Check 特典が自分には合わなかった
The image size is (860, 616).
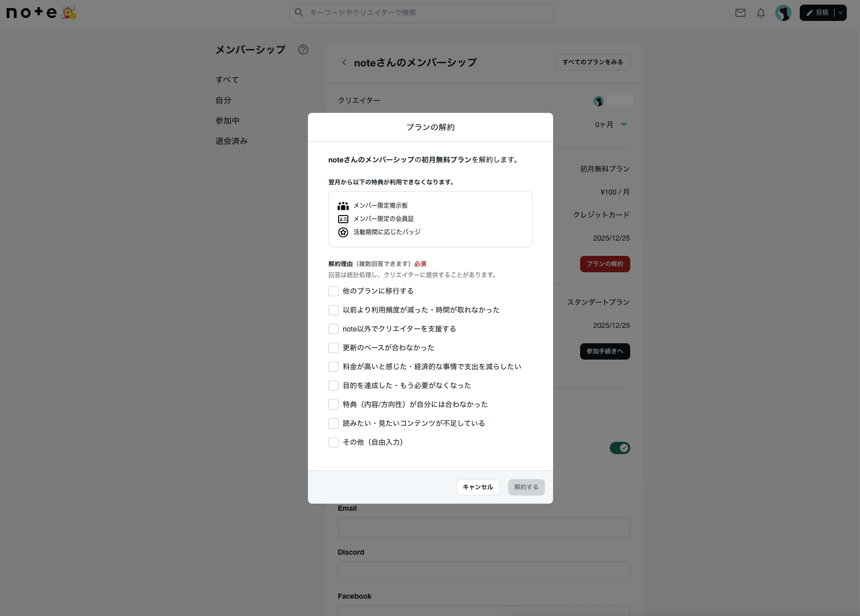tap(333, 405)
